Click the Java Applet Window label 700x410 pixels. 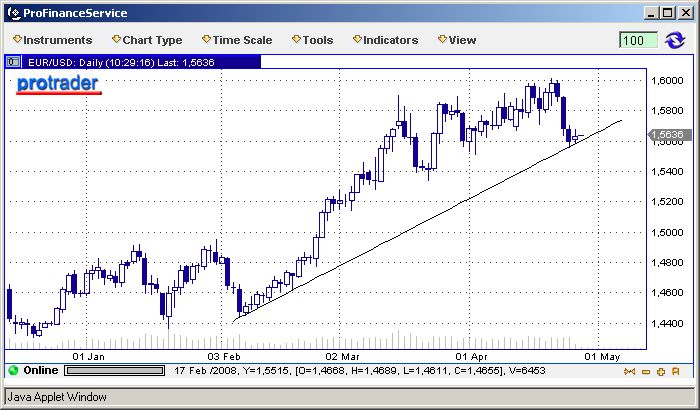(x=57, y=397)
